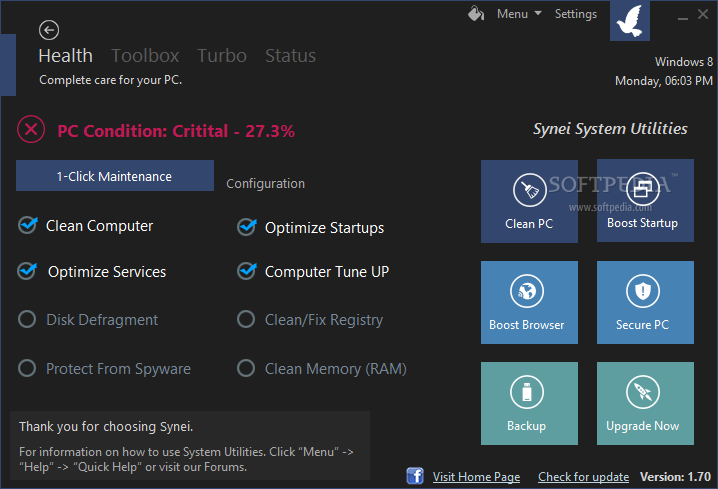Enable Protect From Spyware option
This screenshot has height=489, width=718.
[x=27, y=368]
